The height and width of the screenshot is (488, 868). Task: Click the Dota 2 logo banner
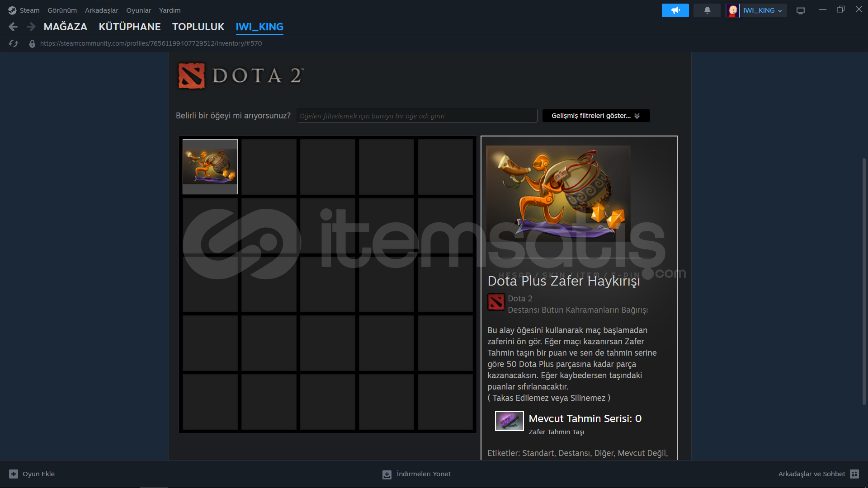click(x=241, y=75)
